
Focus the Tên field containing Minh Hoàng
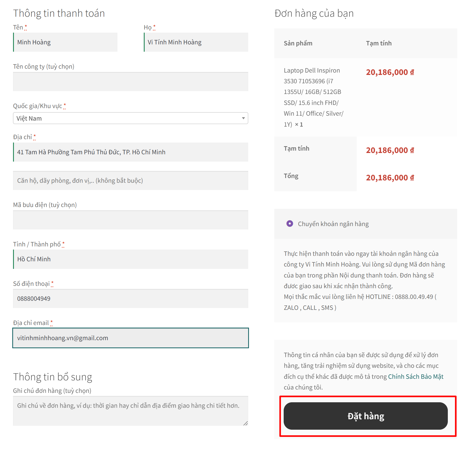point(65,42)
